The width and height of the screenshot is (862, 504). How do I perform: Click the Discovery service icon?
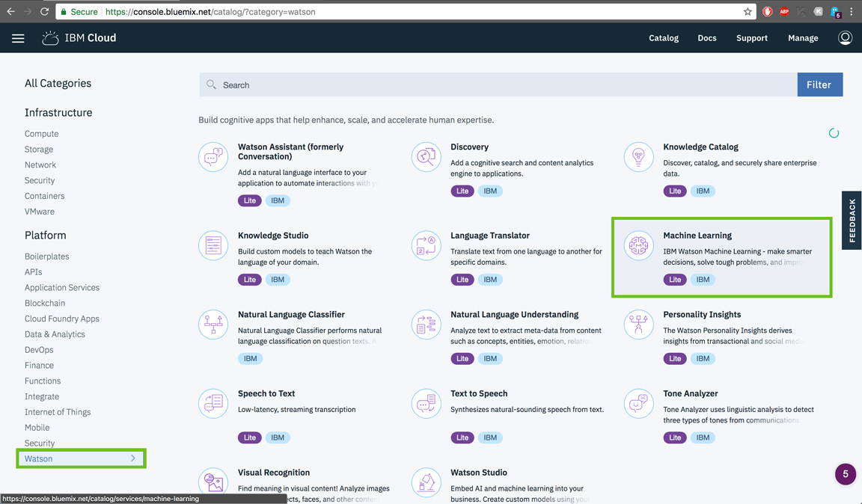click(426, 156)
